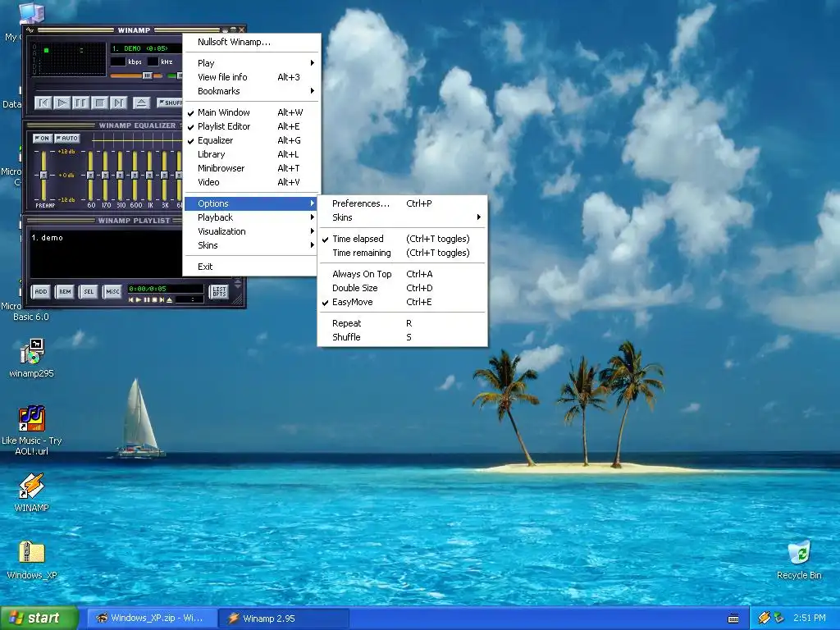The width and height of the screenshot is (840, 630).
Task: Toggle the equalizer ON button
Action: pyautogui.click(x=43, y=138)
